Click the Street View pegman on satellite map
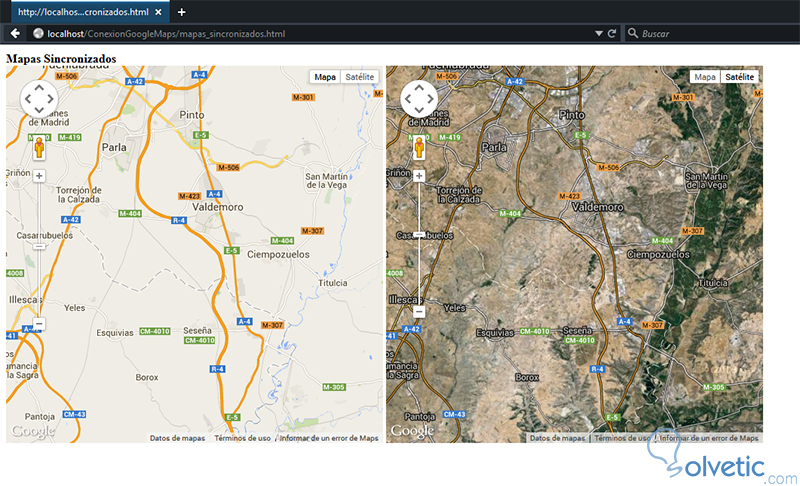Screen dimensions: 800x486 coord(419,148)
